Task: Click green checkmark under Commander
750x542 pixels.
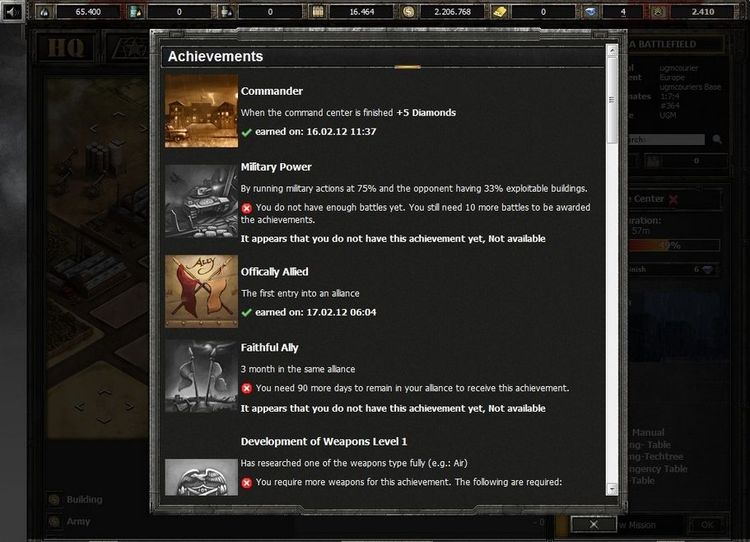Action: tap(246, 133)
